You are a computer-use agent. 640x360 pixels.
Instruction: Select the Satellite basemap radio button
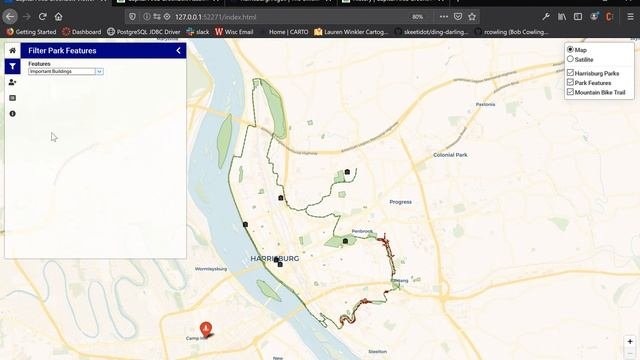570,59
